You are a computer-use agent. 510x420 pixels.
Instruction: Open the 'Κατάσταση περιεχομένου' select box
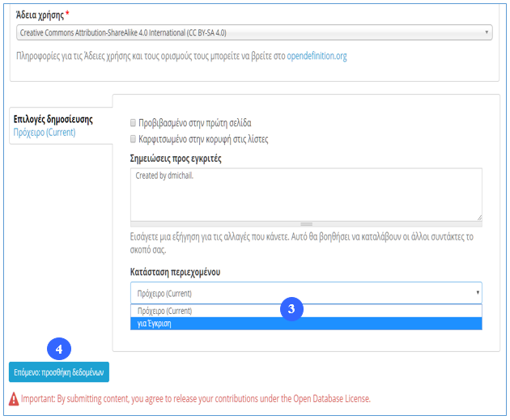click(x=305, y=293)
